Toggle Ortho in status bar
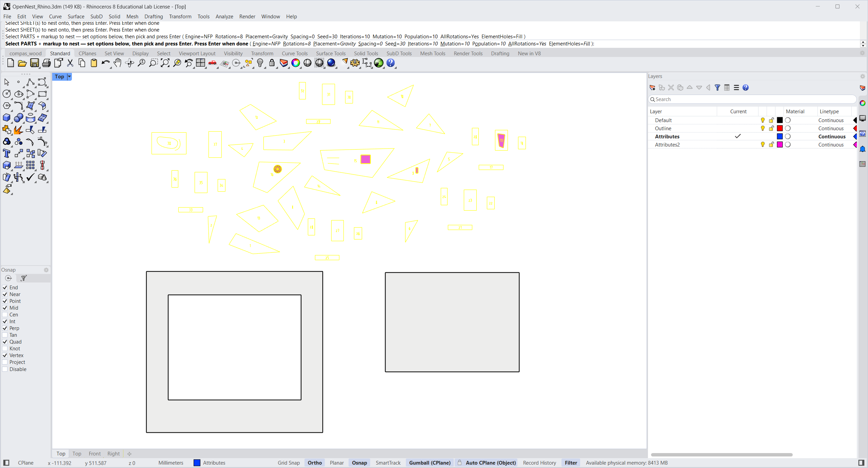Image resolution: width=868 pixels, height=468 pixels. [315, 463]
